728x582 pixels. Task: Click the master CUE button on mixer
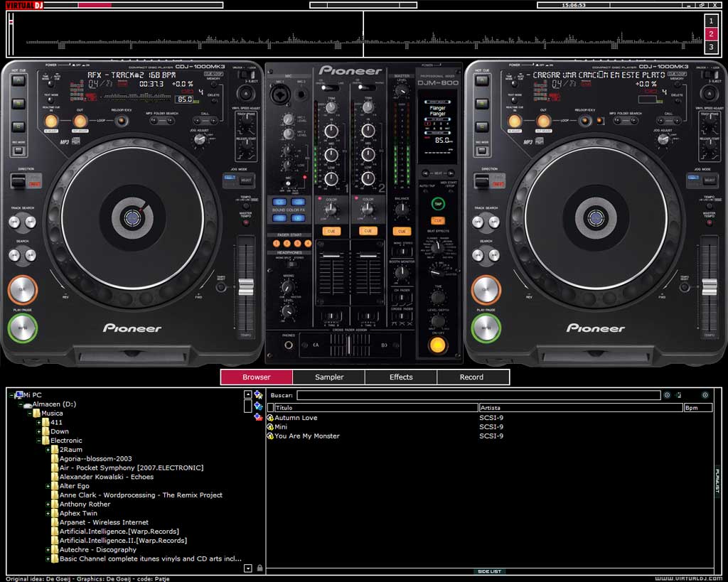402,231
